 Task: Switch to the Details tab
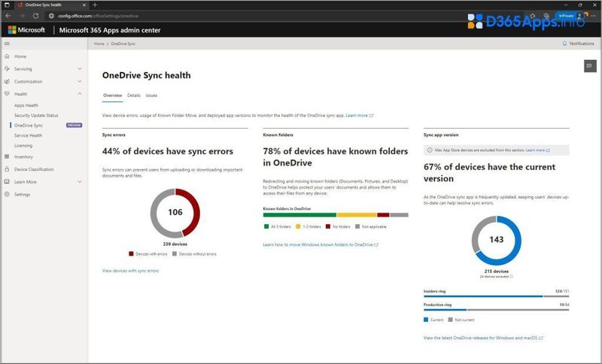click(x=133, y=96)
